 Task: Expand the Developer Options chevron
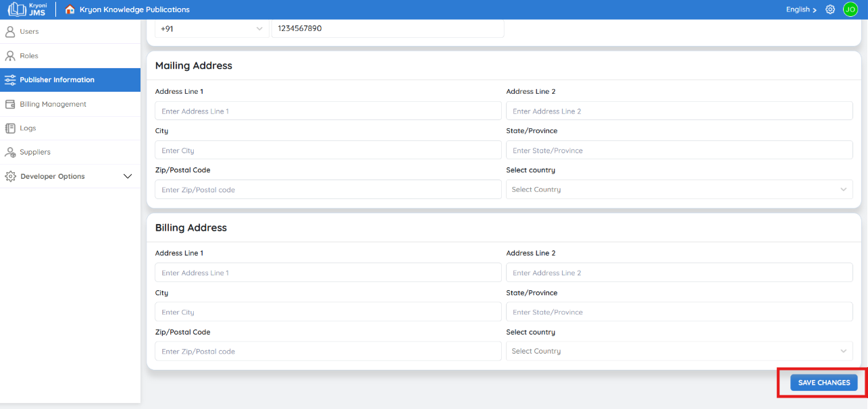tap(128, 176)
